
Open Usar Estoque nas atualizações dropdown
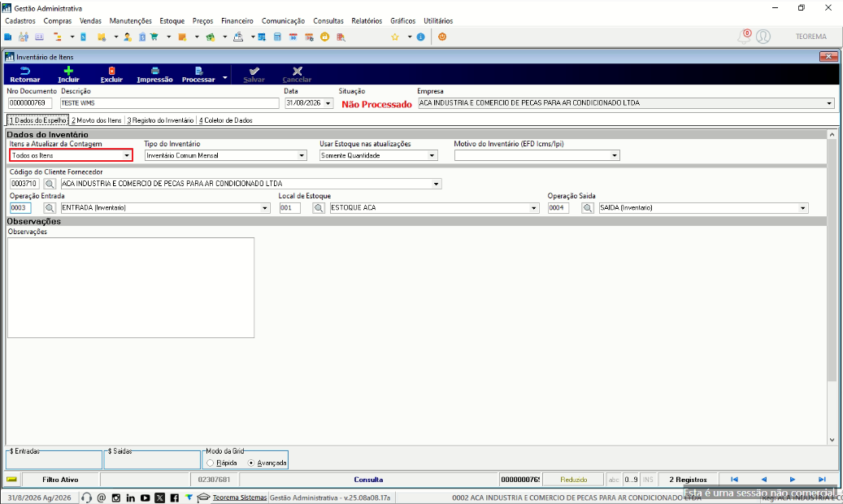coord(432,156)
